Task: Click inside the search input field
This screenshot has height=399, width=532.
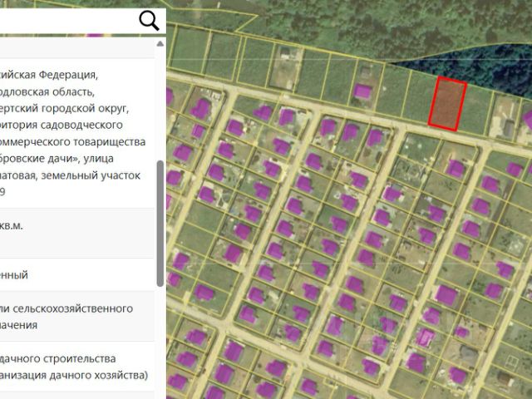Action: tap(68, 21)
